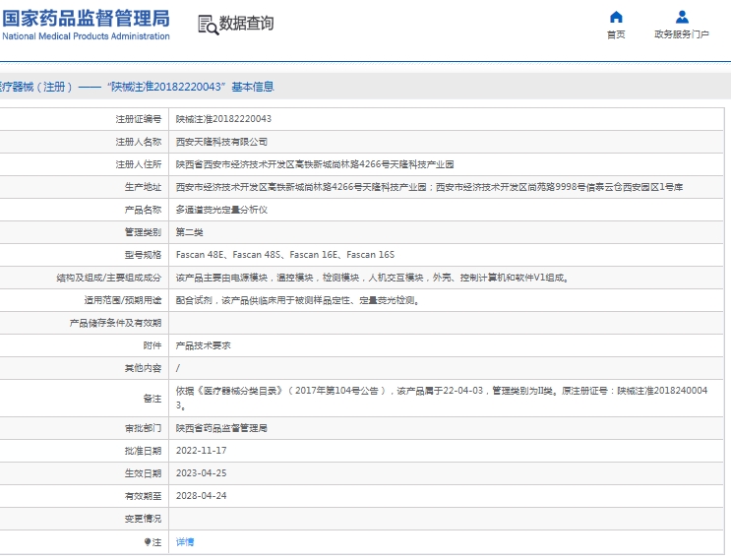Click the 型号规格 row label
This screenshot has width=731, height=560.
(x=143, y=255)
